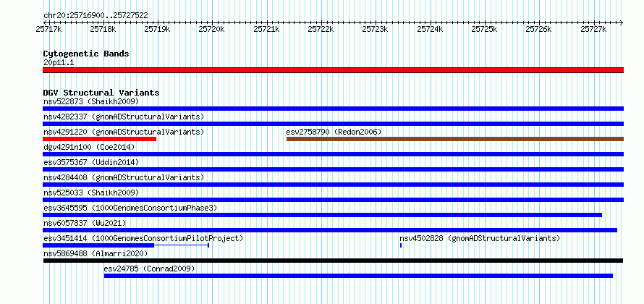Open variant label esv3451414 (1000GenomesConsortiumPilotProject)
Viewport: 644px width, 304px height.
pos(143,238)
